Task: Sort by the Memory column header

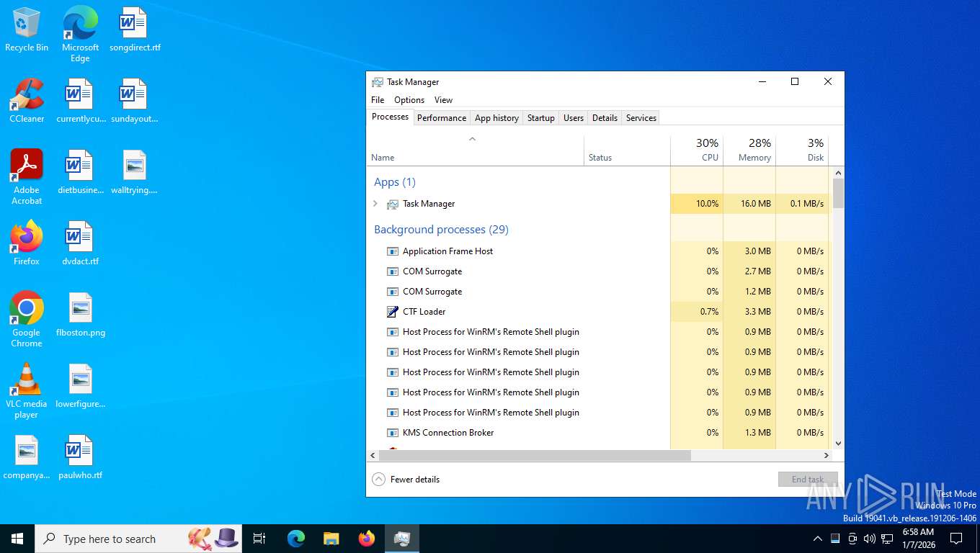Action: coord(749,150)
